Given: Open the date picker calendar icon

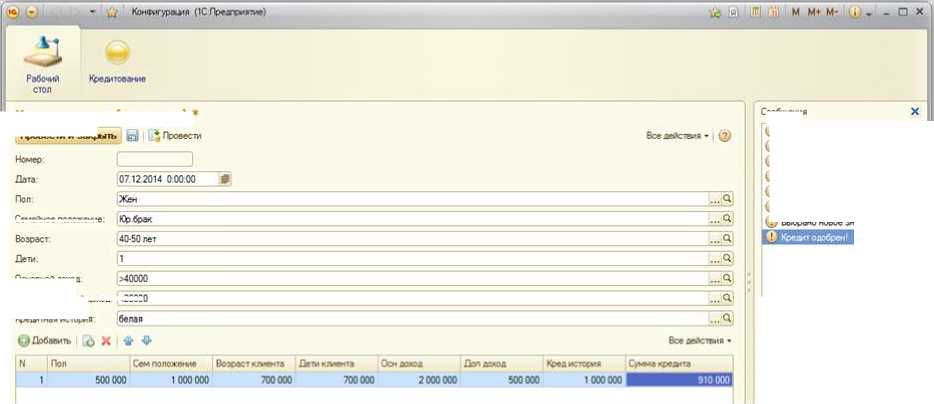Looking at the screenshot, I should tap(225, 179).
